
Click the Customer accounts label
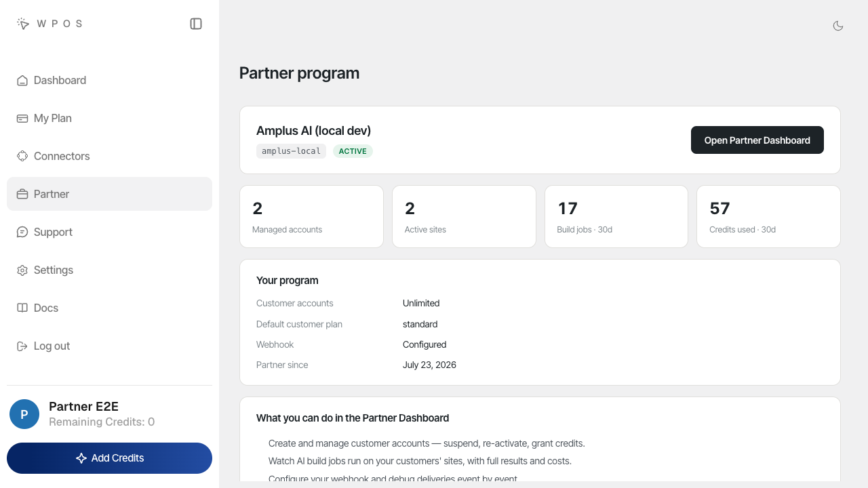[294, 303]
